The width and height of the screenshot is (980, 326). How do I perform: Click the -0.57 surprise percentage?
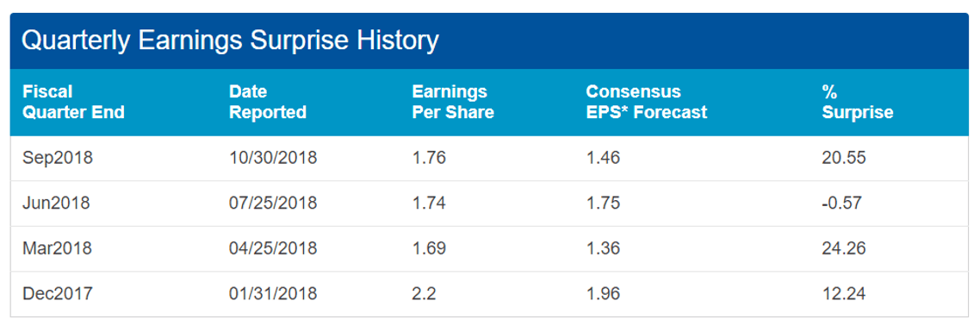(x=841, y=204)
